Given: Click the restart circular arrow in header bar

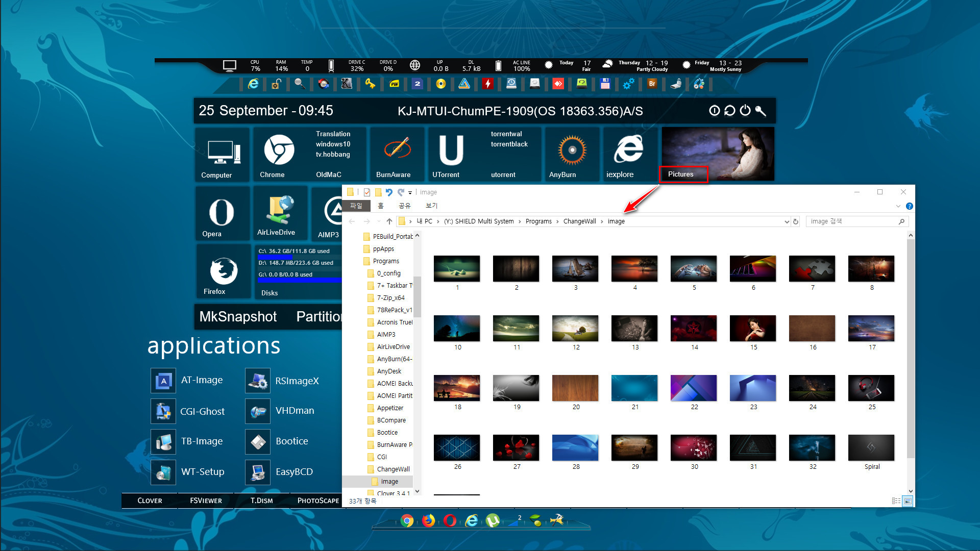Looking at the screenshot, I should (730, 111).
